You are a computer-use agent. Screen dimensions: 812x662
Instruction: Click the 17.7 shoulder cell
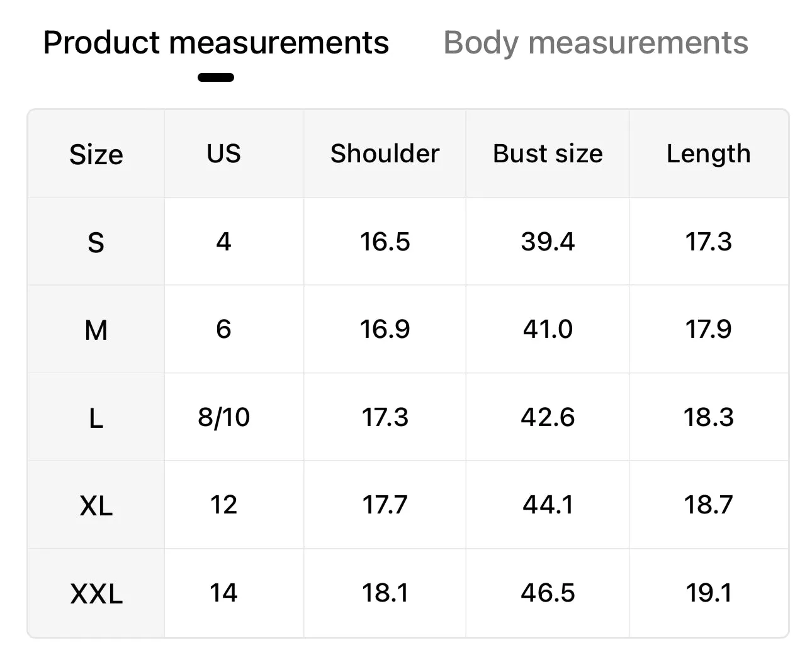385,505
